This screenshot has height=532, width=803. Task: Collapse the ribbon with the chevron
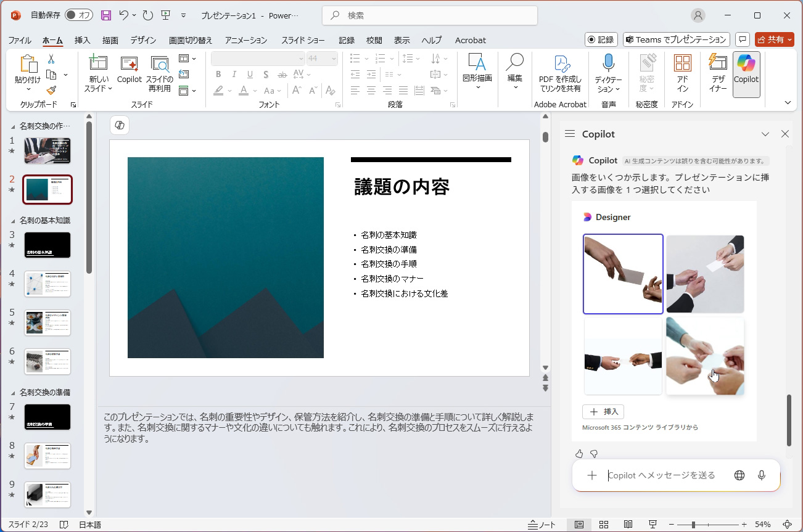tap(787, 103)
